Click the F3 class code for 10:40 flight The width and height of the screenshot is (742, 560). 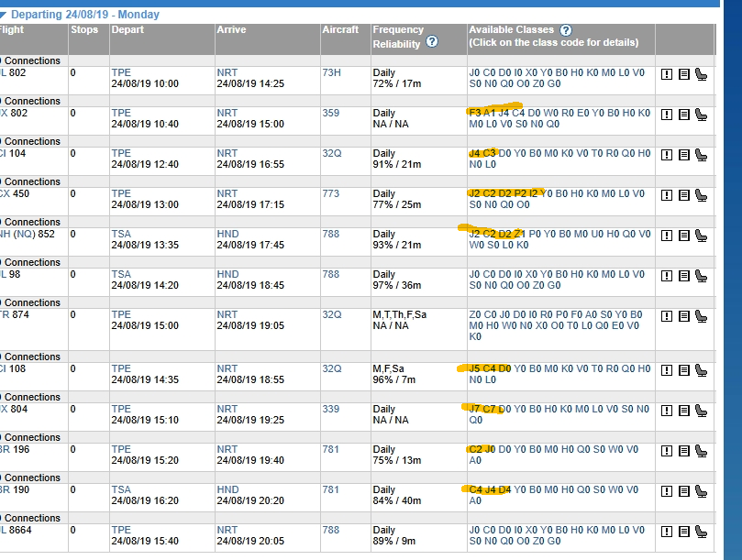[474, 113]
